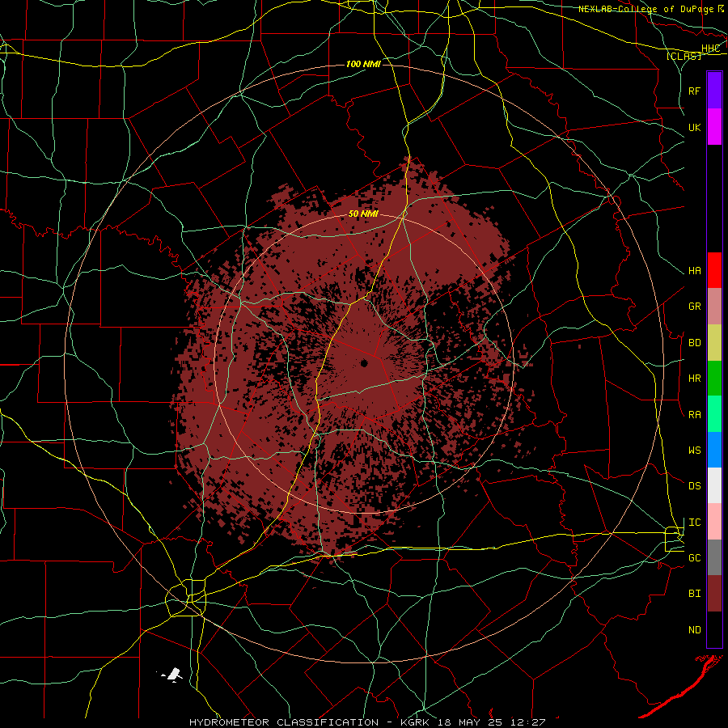Pick the dark green HR swatch
The image size is (728, 728).
coord(714,379)
